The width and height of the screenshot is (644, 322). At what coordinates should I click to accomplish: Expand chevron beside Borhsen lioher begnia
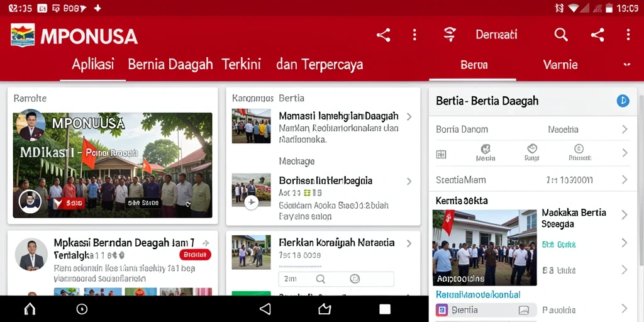pos(409,181)
